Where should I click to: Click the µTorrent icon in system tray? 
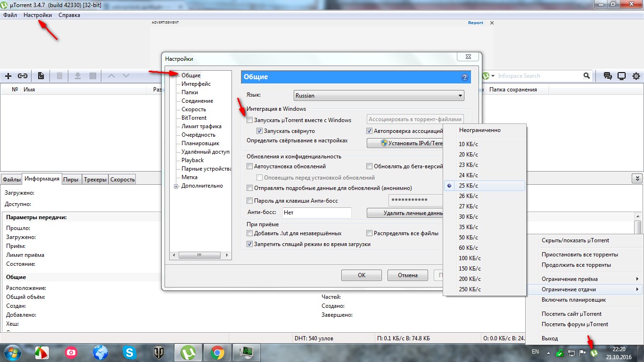pos(594,352)
